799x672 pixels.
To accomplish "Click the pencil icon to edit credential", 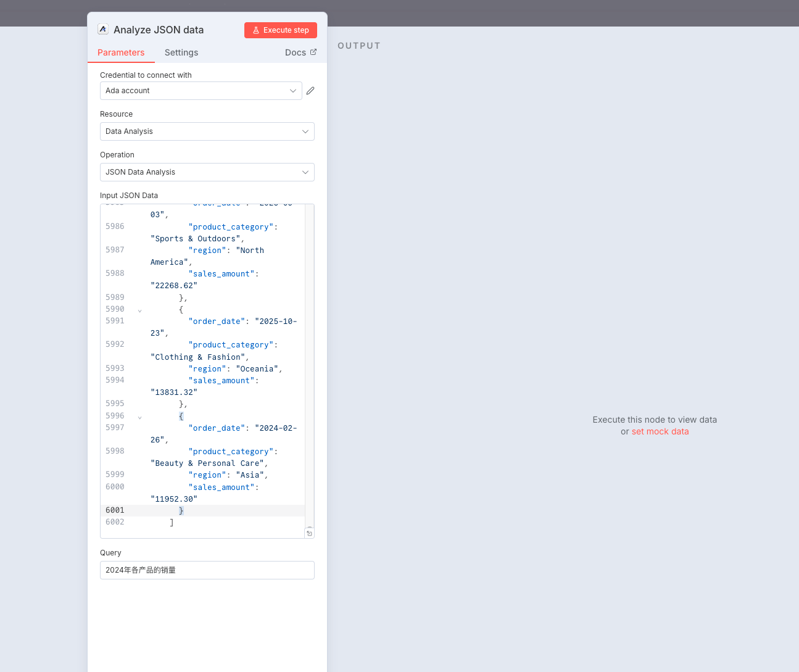I will (x=310, y=91).
